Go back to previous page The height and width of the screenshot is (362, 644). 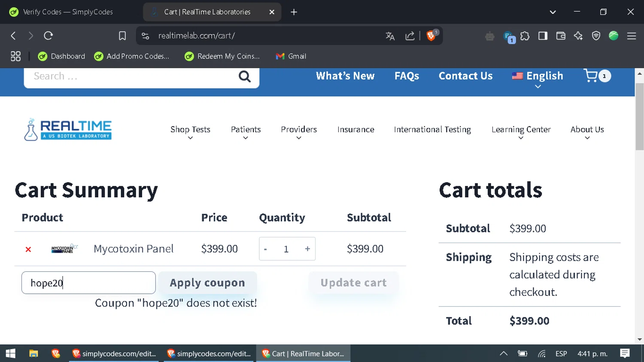pyautogui.click(x=13, y=36)
